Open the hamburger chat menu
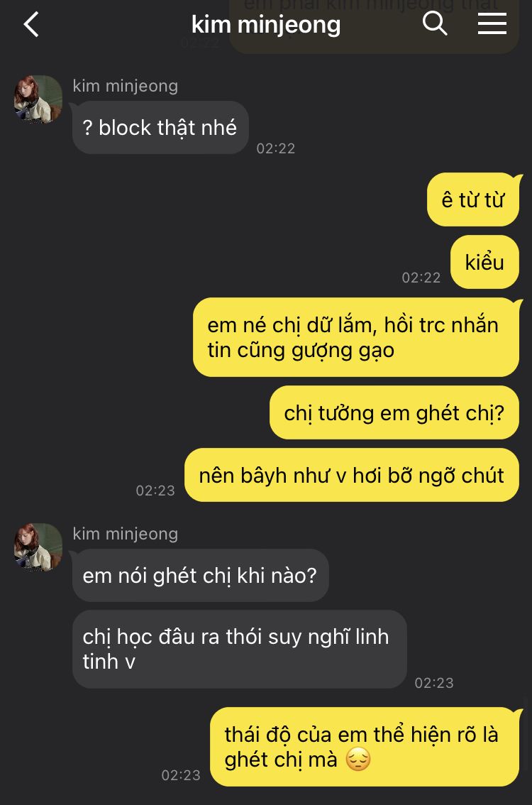 coord(492,23)
